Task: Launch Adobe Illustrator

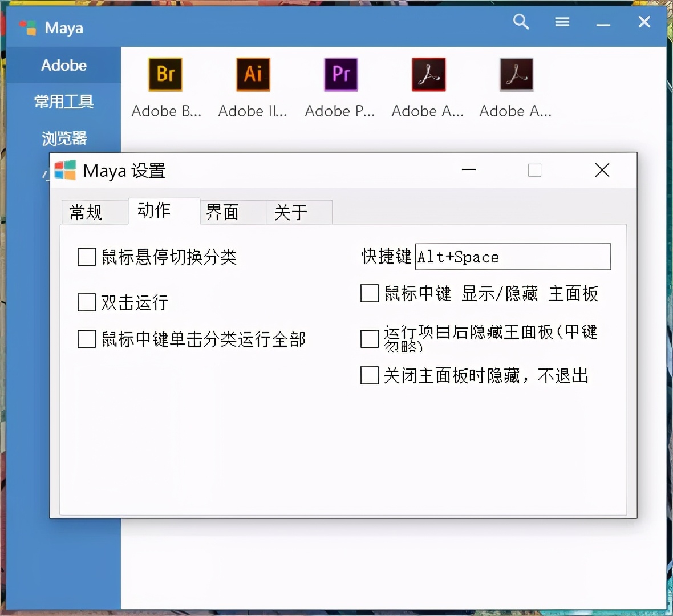Action: click(x=253, y=75)
